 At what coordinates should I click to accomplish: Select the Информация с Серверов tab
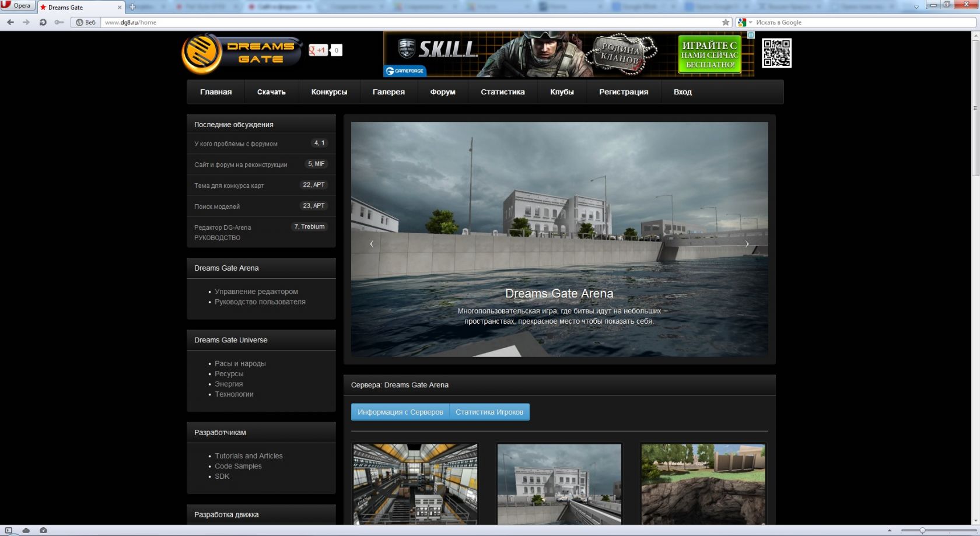point(400,412)
